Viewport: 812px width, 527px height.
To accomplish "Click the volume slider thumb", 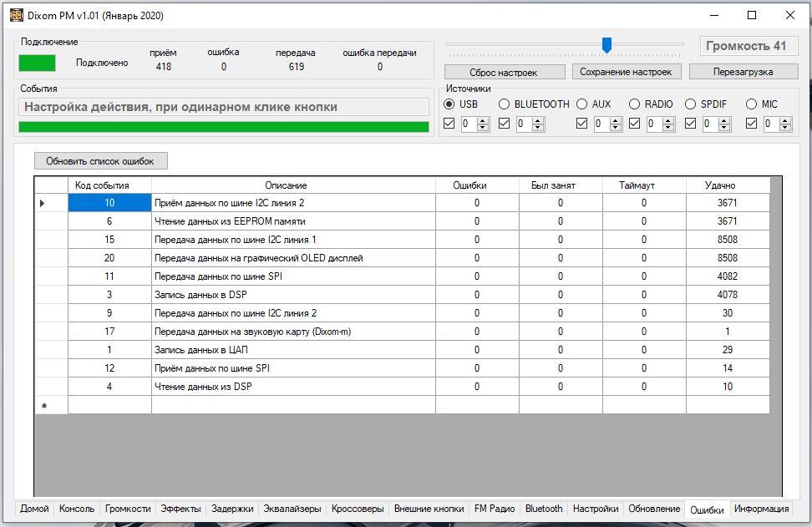I will (607, 44).
